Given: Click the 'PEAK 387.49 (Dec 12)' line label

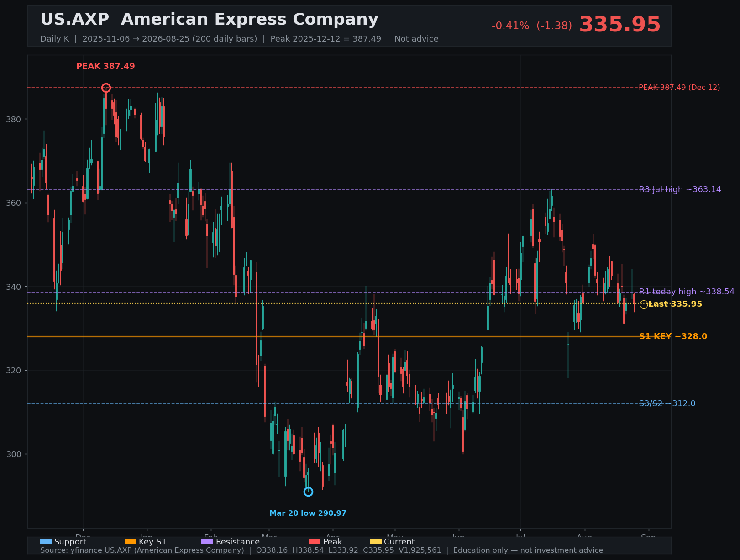Looking at the screenshot, I should pyautogui.click(x=679, y=88).
